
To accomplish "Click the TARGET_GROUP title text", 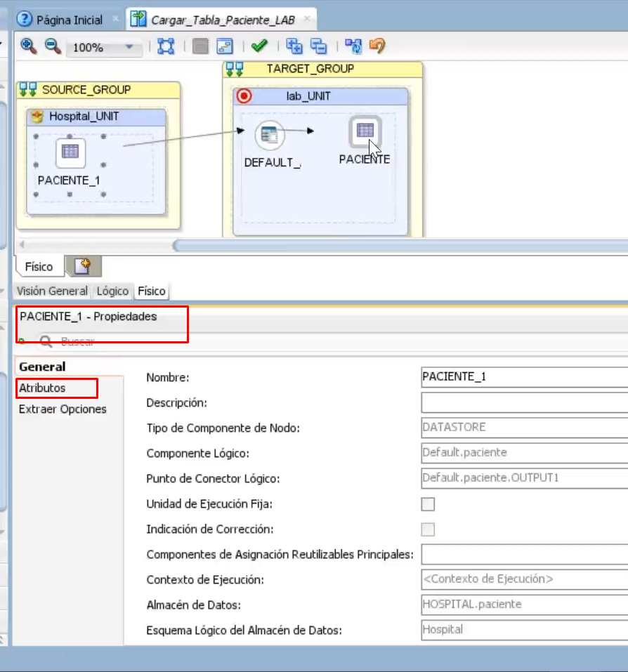I will pos(310,69).
